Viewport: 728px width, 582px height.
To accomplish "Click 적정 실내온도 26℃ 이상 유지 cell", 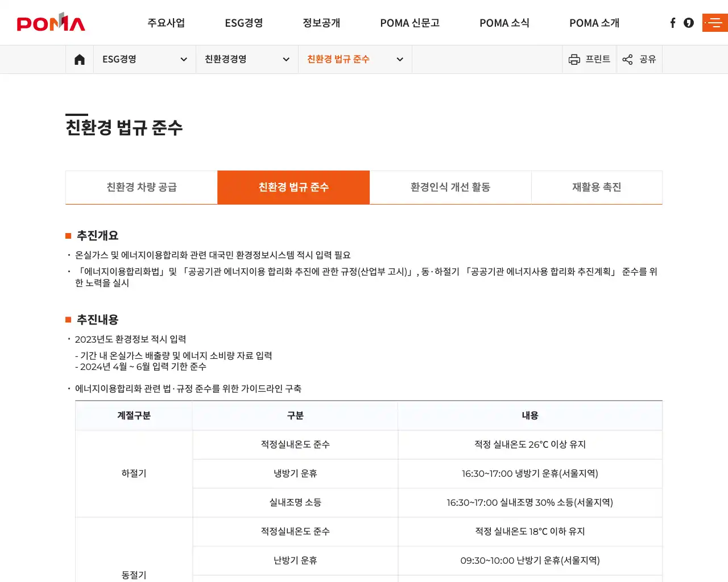I will click(x=530, y=444).
